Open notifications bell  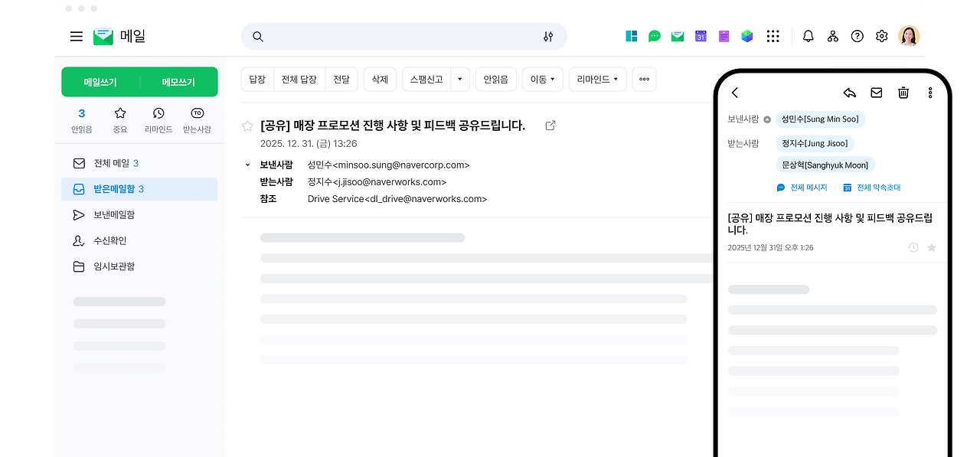point(808,36)
